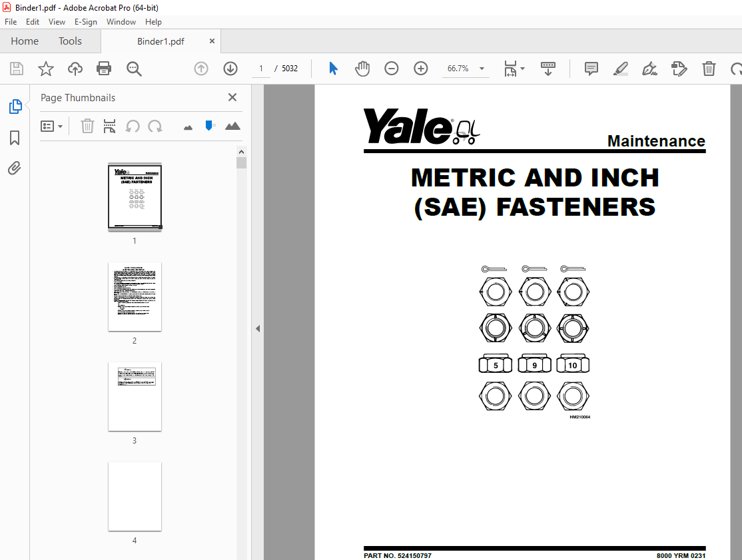Open the Attachments paperclip icon

[14, 168]
